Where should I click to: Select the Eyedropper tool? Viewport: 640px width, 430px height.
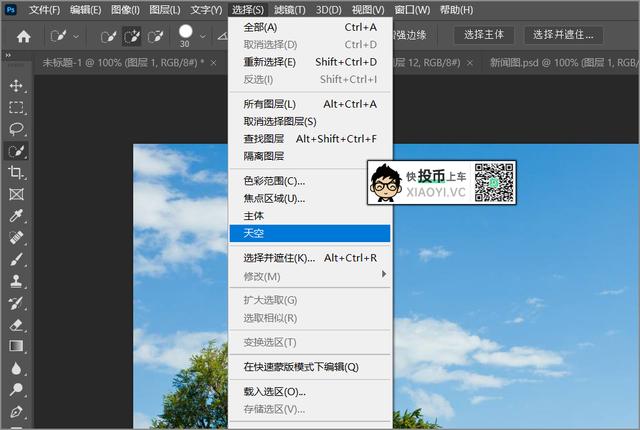click(16, 216)
